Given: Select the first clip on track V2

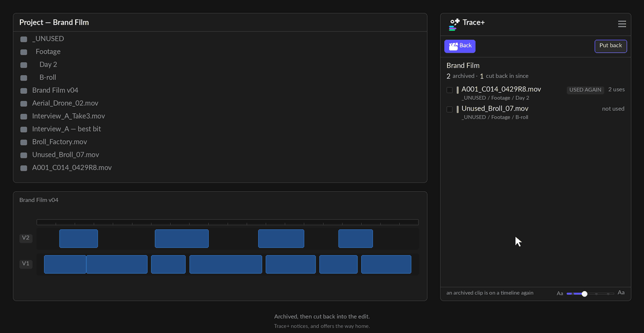Looking at the screenshot, I should [78, 238].
